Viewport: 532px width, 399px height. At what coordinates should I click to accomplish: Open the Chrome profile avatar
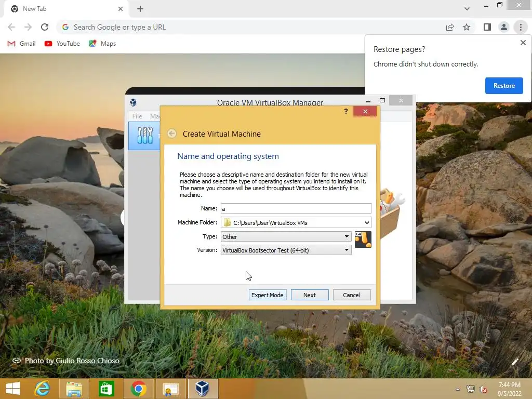coord(504,27)
